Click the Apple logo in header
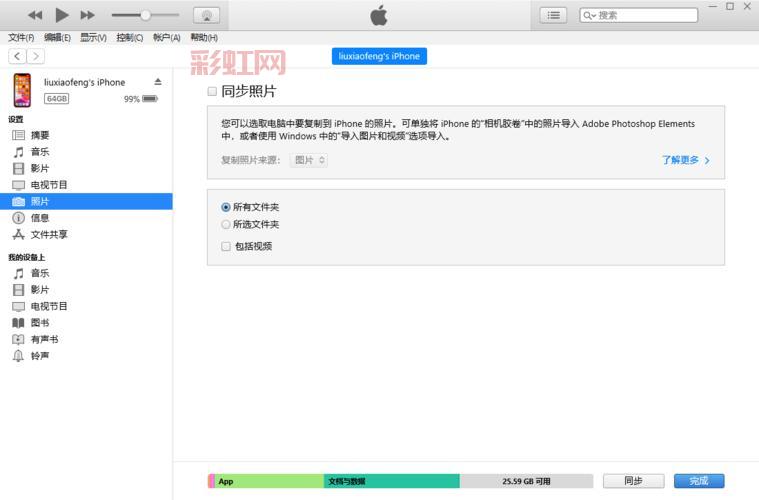The width and height of the screenshot is (759, 500). (x=379, y=15)
